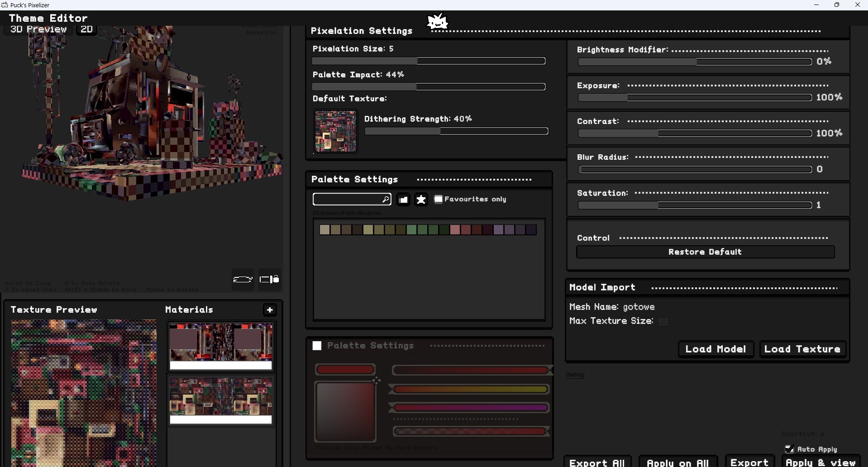Select the first material thumbnail

click(x=221, y=347)
